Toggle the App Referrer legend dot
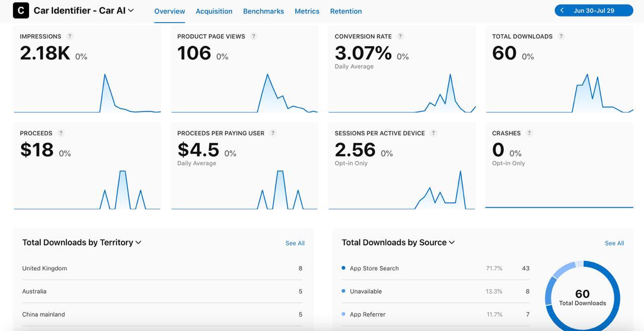This screenshot has width=644, height=331. point(344,314)
